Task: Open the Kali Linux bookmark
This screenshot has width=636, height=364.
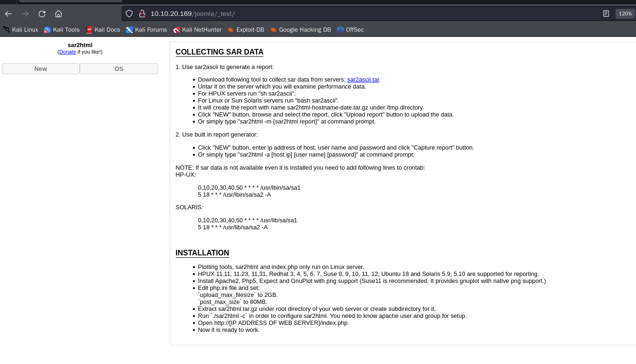Action: click(21, 29)
